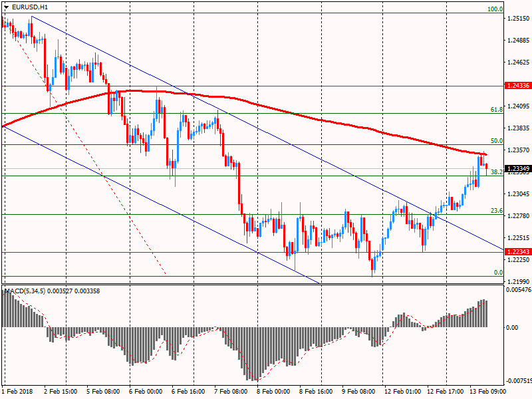Select the Fibonacci 0.0 level label

(498, 273)
